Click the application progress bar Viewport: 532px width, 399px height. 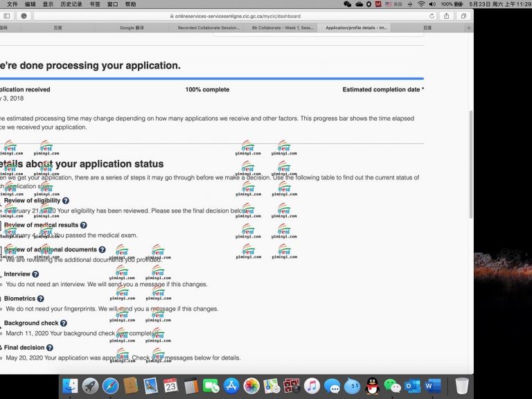(208, 78)
